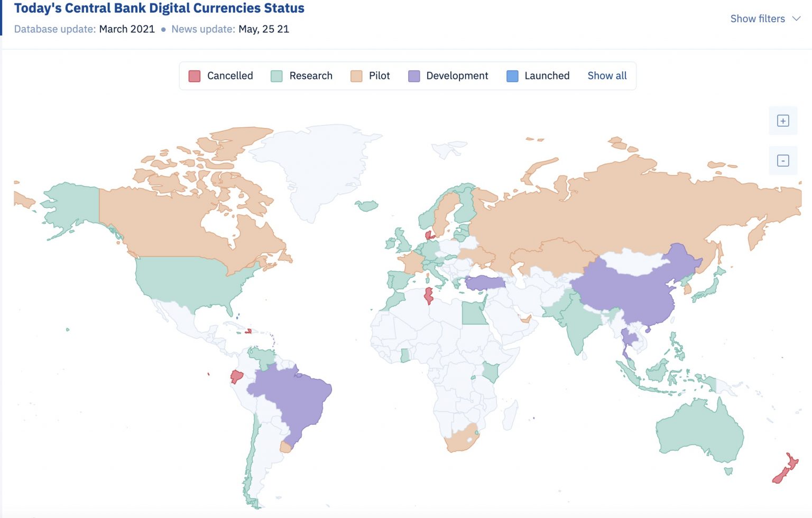The height and width of the screenshot is (518, 812).
Task: Click the map zoom out minus icon
Action: [783, 161]
